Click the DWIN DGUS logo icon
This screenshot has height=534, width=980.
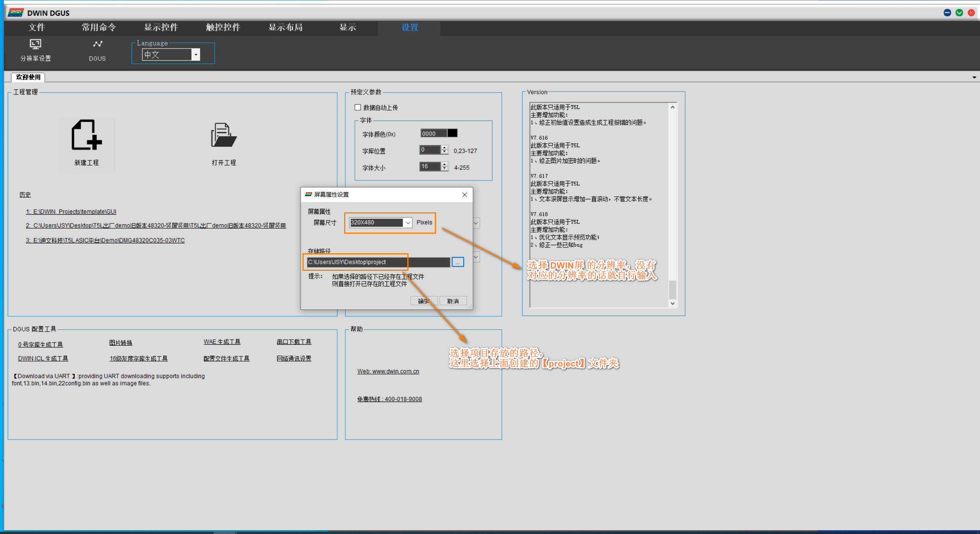[16, 13]
